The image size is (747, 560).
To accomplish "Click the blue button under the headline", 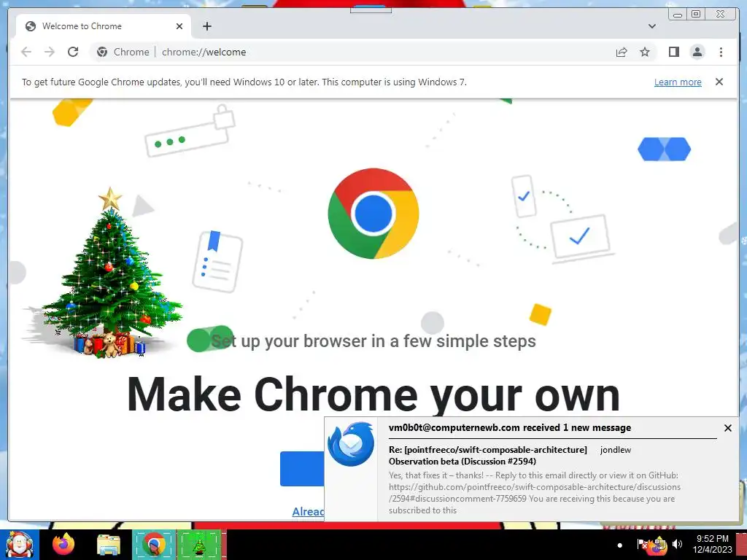I will 302,469.
